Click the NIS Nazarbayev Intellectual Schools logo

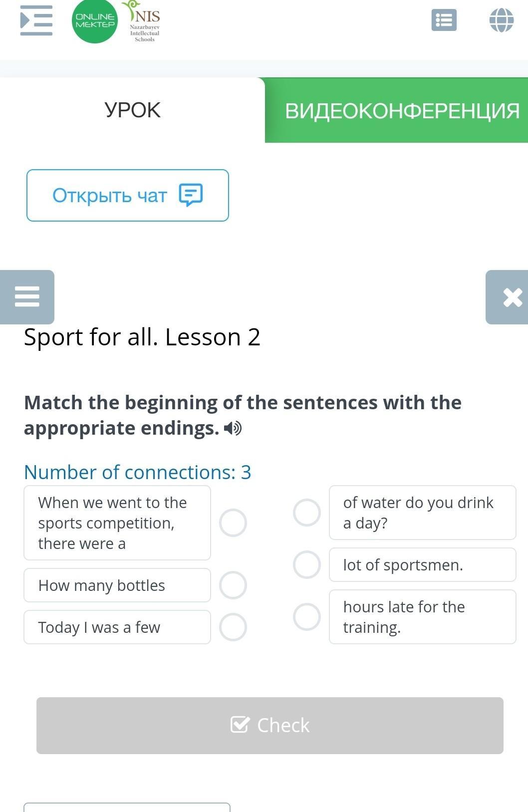click(x=144, y=22)
